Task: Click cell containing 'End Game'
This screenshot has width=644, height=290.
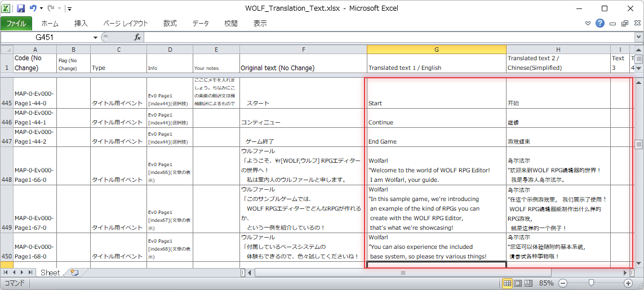Action: [x=437, y=137]
